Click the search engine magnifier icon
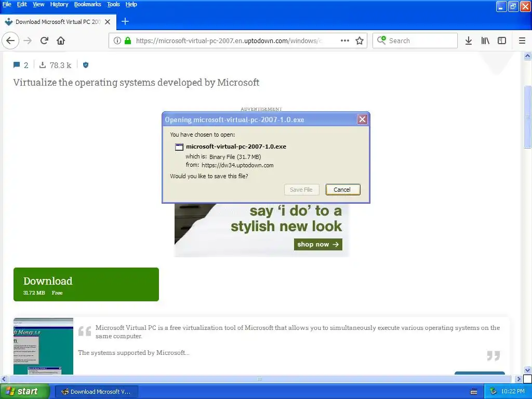This screenshot has width=532, height=399. tap(381, 41)
